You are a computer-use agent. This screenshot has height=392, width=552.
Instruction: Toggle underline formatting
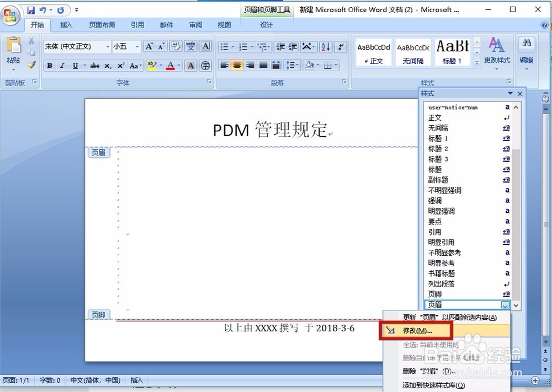coord(75,66)
